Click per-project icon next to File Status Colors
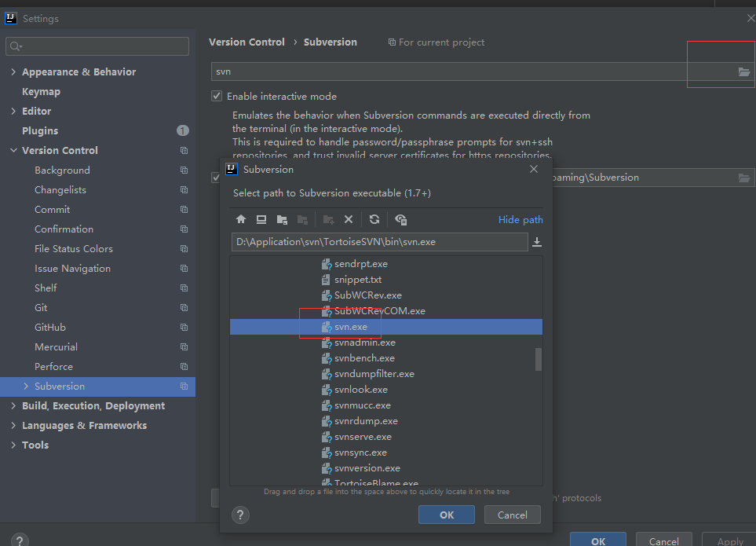 (184, 248)
